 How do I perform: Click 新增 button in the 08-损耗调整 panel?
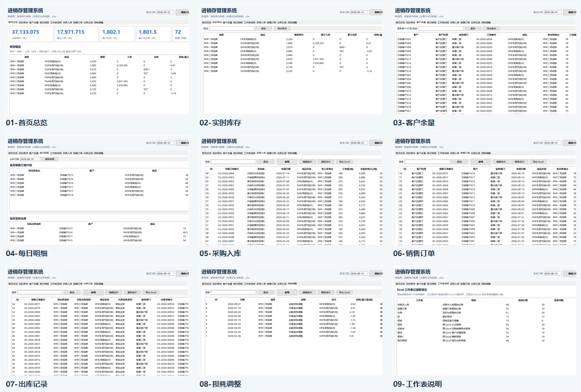[287, 292]
